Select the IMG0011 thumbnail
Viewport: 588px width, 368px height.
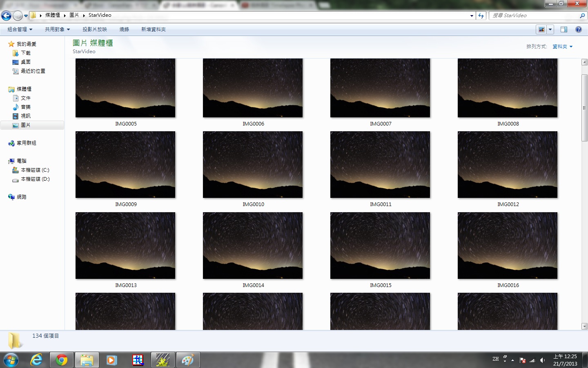(380, 164)
